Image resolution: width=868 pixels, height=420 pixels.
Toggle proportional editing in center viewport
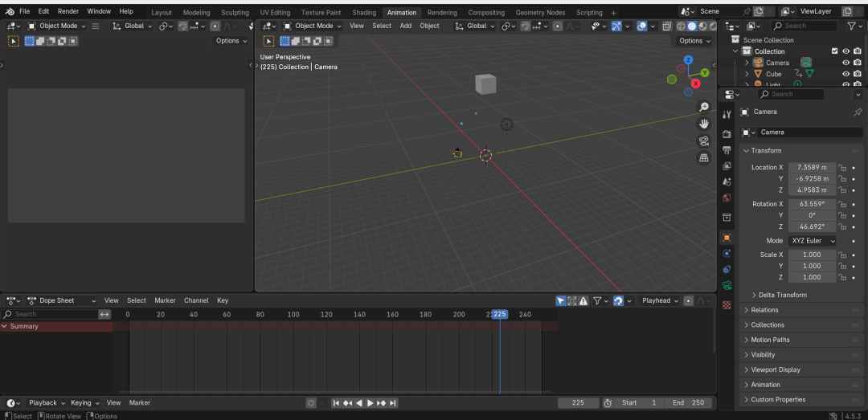point(558,26)
